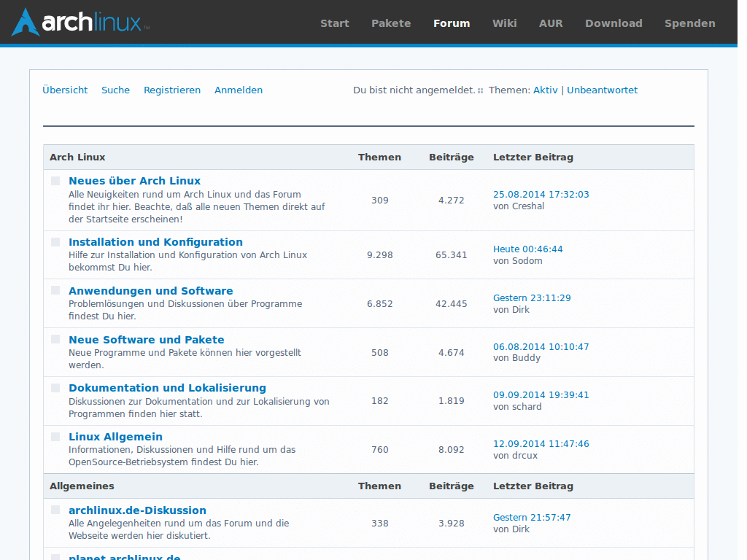Open last post dated 25.08.2014 17:32:03
The height and width of the screenshot is (560, 747).
point(541,194)
